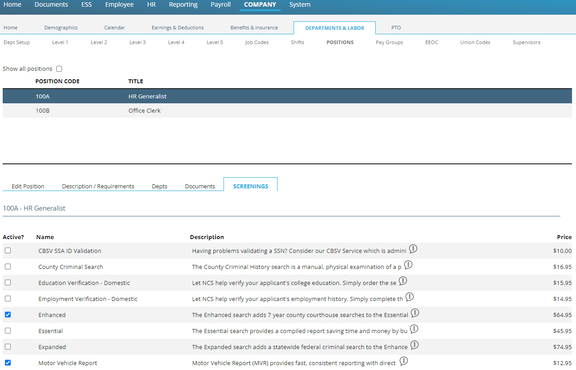576x370 pixels.
Task: Open Dept Setup link
Action: coord(17,42)
